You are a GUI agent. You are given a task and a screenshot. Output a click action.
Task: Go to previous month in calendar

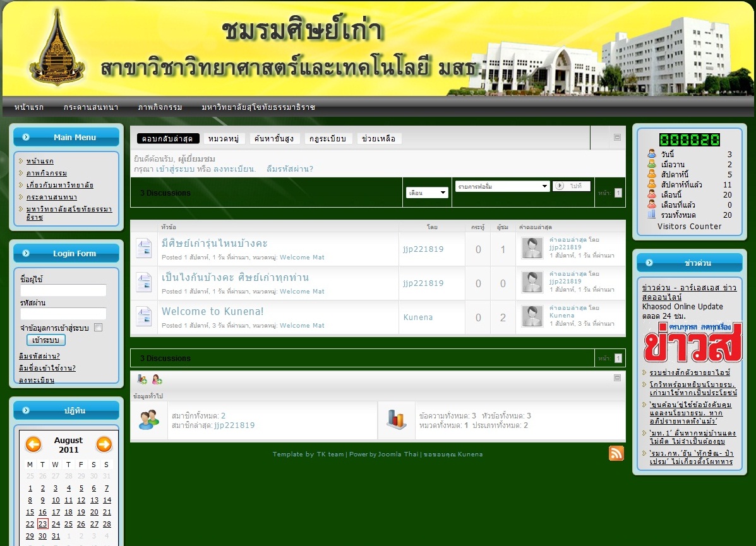tap(33, 444)
